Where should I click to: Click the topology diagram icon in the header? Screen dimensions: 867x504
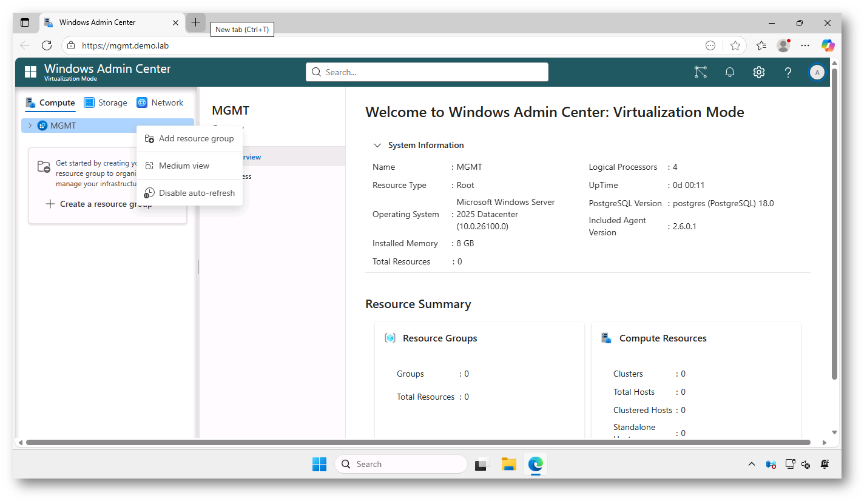coord(700,72)
